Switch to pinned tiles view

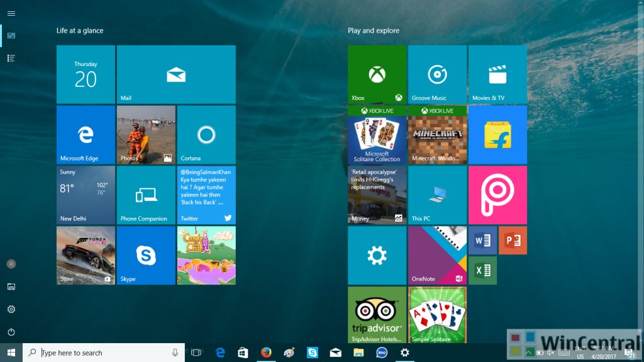(11, 36)
